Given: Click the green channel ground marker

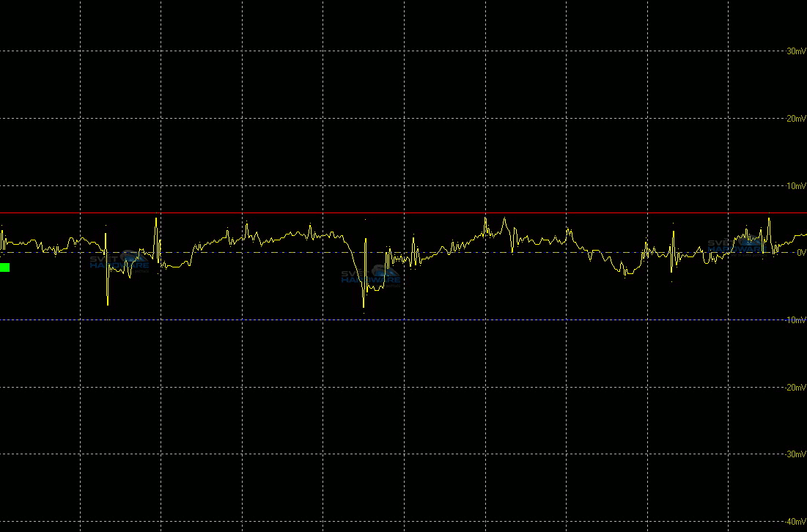Looking at the screenshot, I should 4,267.
